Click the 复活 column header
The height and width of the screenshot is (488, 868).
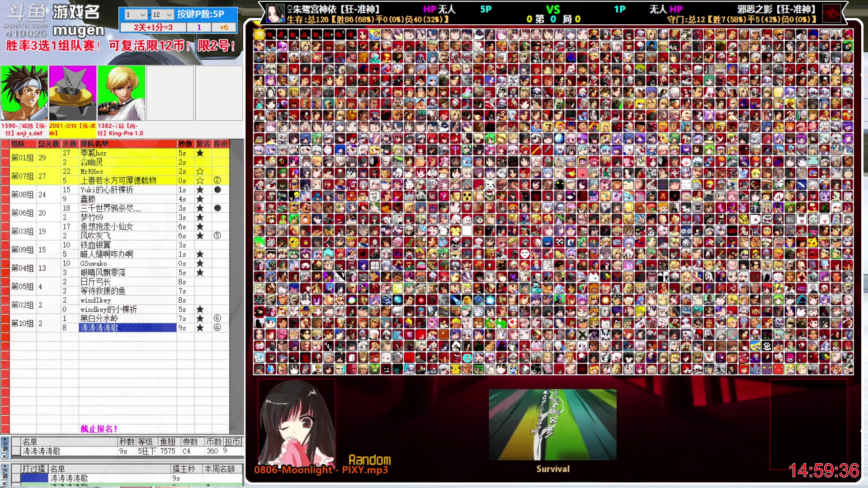(203, 144)
